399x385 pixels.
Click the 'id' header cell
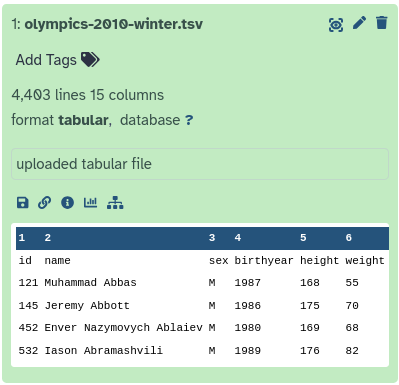coord(25,260)
